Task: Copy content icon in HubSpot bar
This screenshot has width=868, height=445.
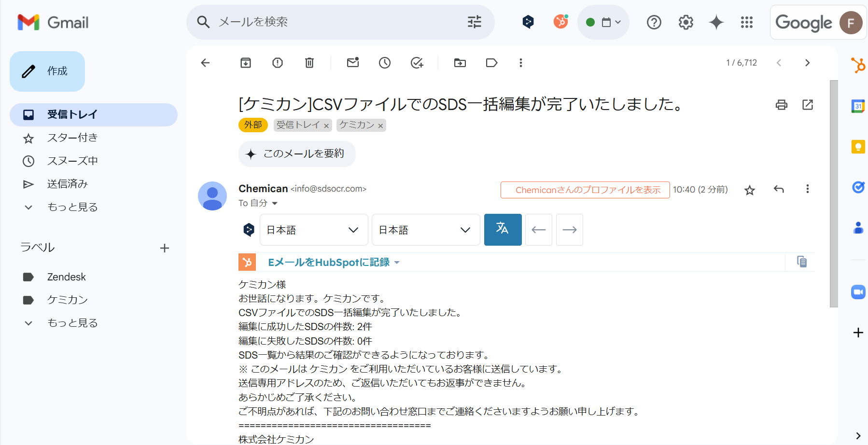Action: click(802, 262)
